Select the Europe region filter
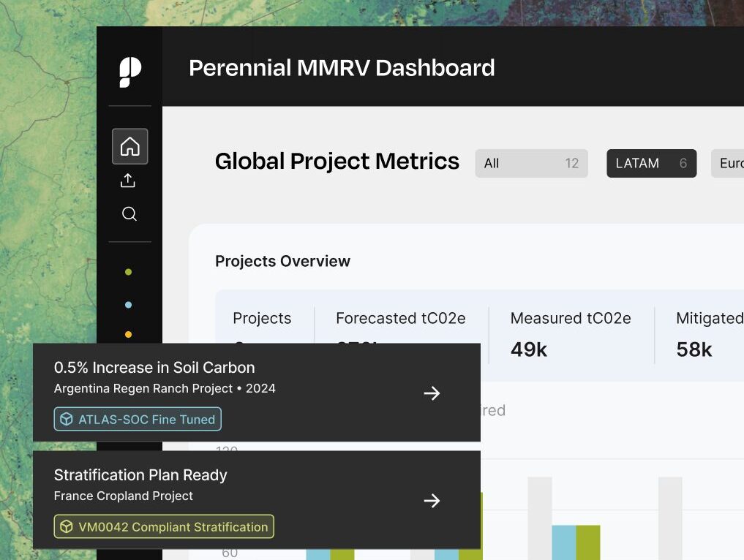 [729, 164]
